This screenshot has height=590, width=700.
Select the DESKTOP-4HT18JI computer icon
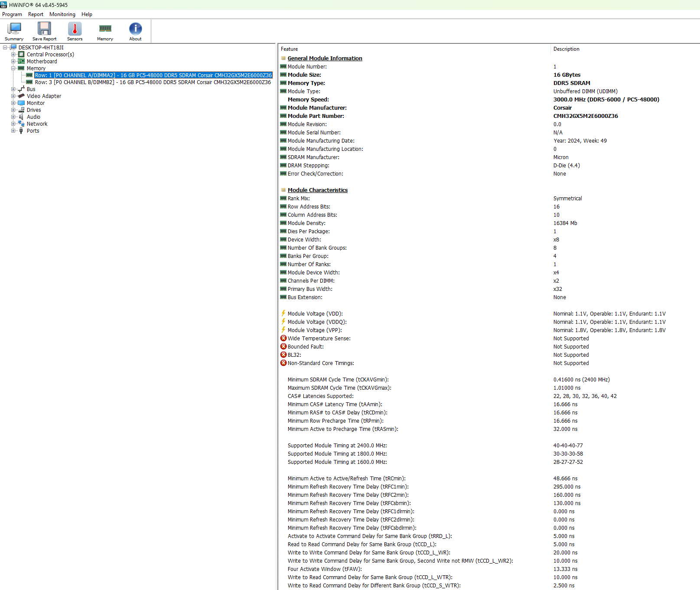click(13, 47)
